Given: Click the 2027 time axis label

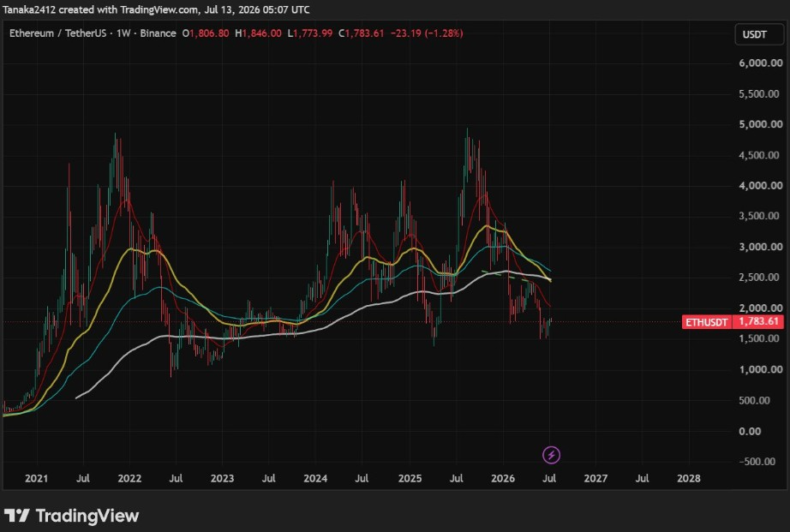Looking at the screenshot, I should pos(595,479).
